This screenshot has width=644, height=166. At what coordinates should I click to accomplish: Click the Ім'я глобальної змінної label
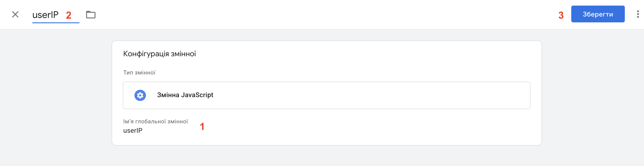[x=155, y=122]
